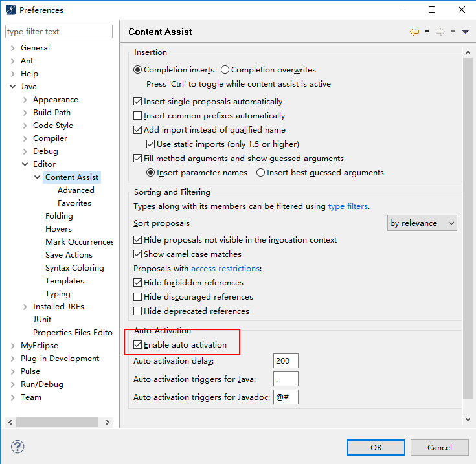This screenshot has height=464, width=476.
Task: Select Advanced under Content Assist
Action: coord(76,190)
